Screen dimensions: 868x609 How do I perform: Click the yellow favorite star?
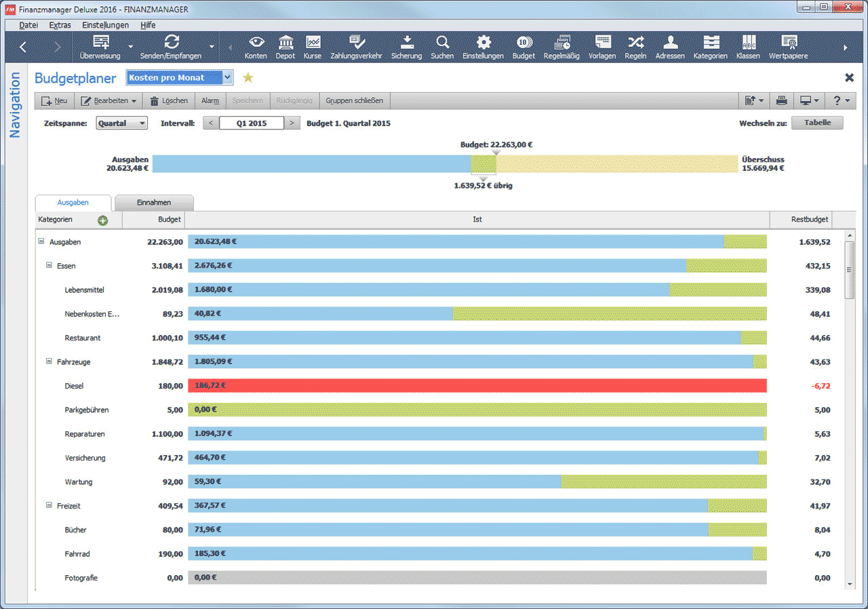tap(248, 78)
